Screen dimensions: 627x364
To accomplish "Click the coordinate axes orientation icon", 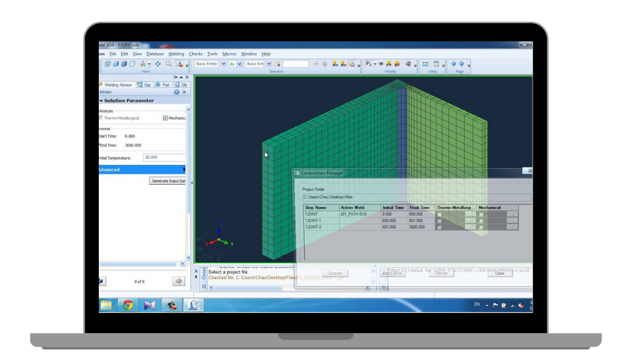I will [x=143, y=64].
